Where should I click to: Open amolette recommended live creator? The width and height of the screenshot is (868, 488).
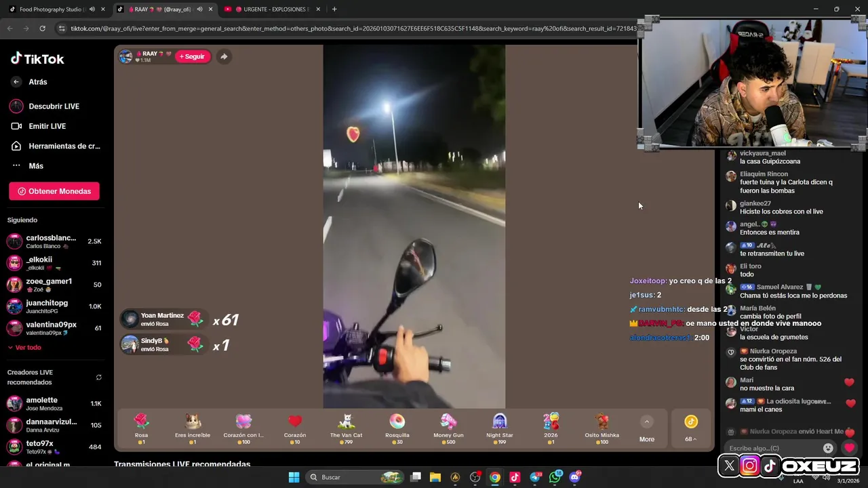pyautogui.click(x=54, y=403)
